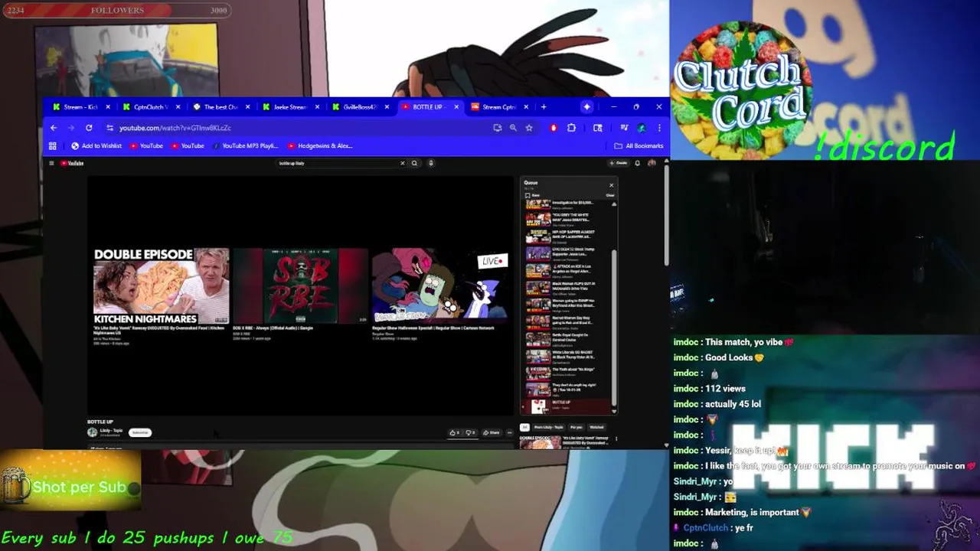980x551 pixels.
Task: Switch to the Stream Cptn tab
Action: (x=498, y=107)
